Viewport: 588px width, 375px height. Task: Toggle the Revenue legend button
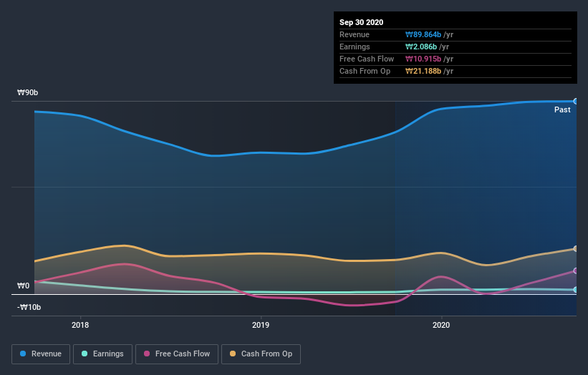click(x=41, y=354)
